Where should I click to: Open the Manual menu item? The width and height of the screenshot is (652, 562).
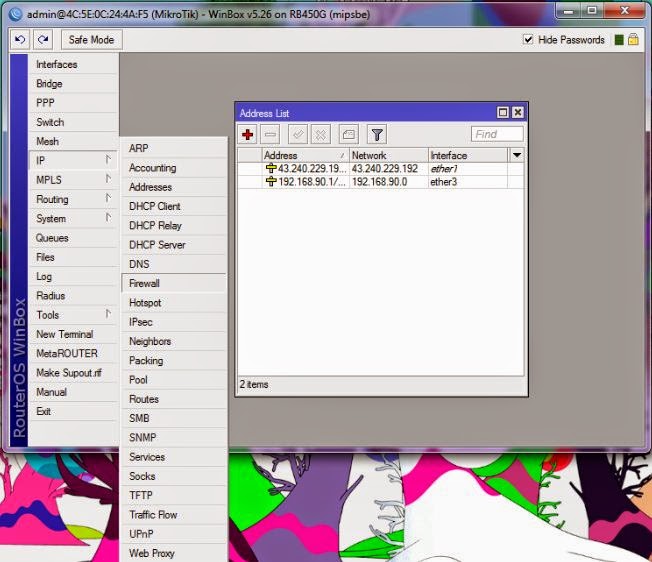coord(73,392)
